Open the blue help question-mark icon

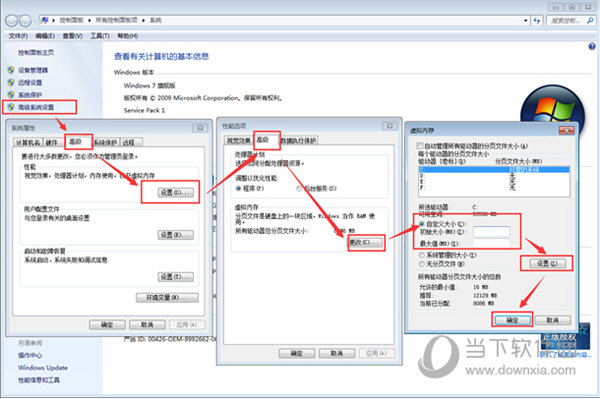(x=592, y=47)
